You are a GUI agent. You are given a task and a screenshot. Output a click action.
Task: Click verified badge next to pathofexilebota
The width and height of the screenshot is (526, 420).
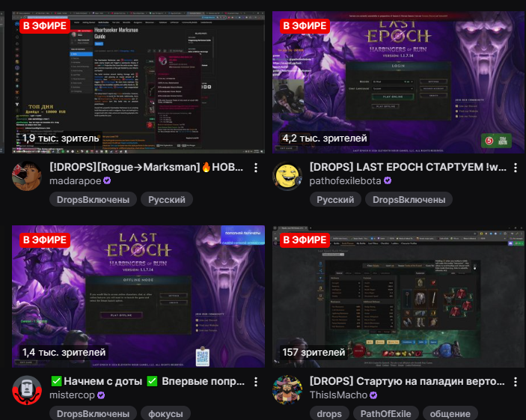point(388,181)
